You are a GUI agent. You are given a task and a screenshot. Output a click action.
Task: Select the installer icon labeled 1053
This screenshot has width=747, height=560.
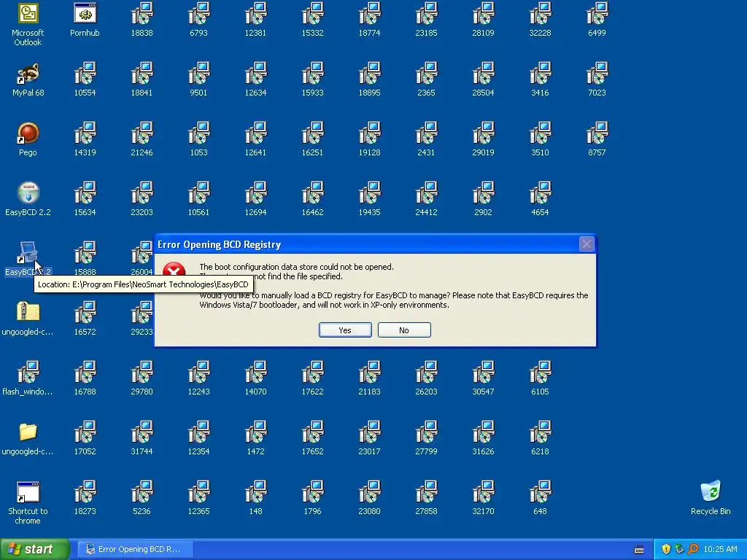coord(198,133)
